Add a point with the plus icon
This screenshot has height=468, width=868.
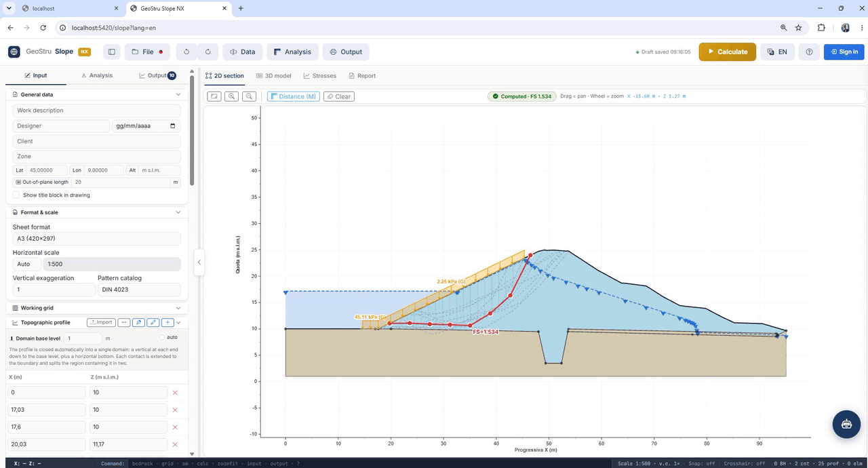[167, 322]
